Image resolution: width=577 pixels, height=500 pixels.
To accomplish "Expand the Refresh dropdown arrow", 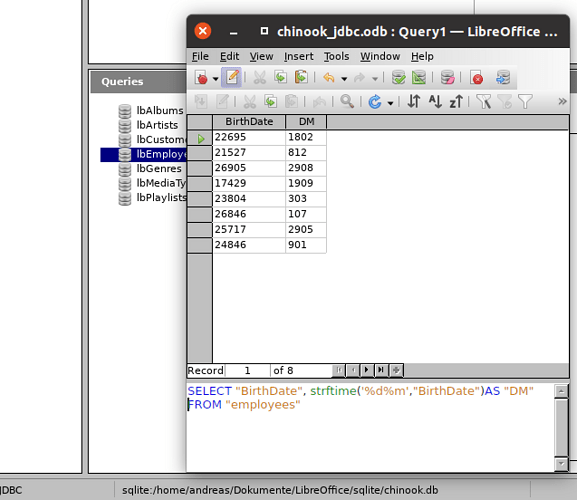I will [390, 103].
